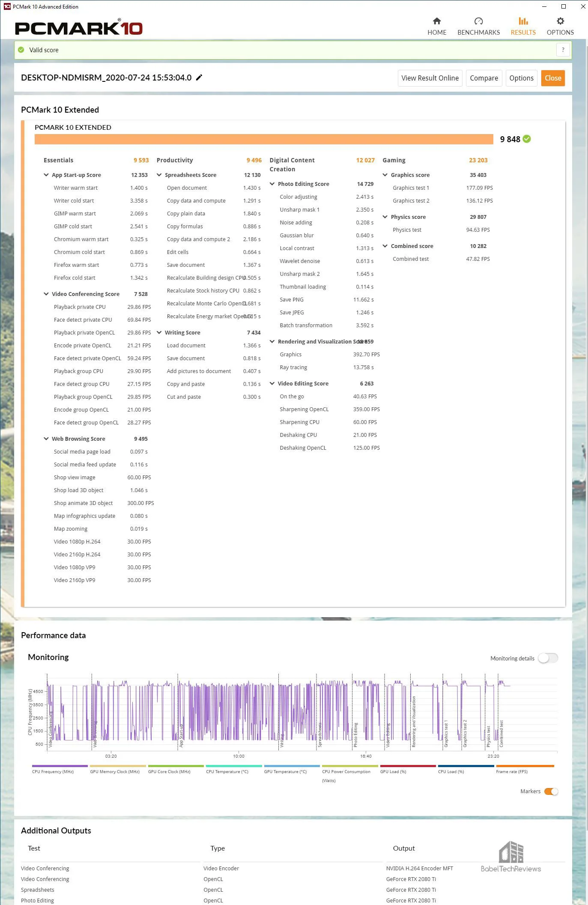Viewport: 588px width, 905px height.
Task: Click the Writer cold start row
Action: [x=101, y=200]
